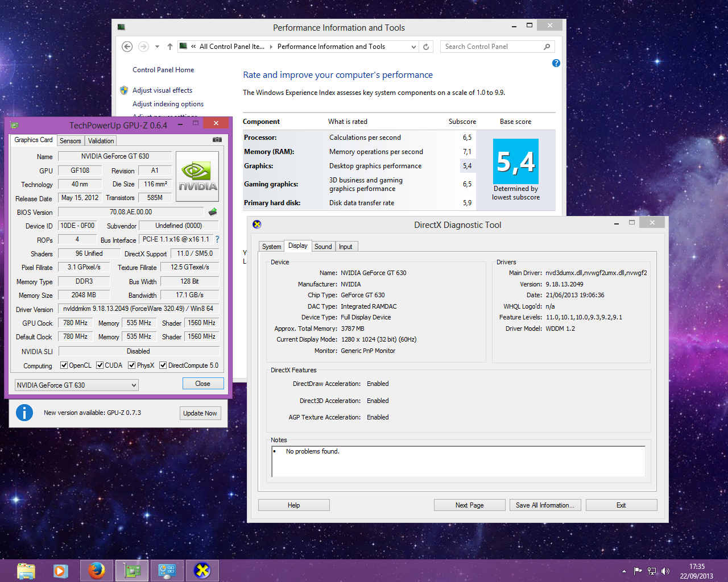Click the network tray icon
This screenshot has height=582, width=728.
652,571
